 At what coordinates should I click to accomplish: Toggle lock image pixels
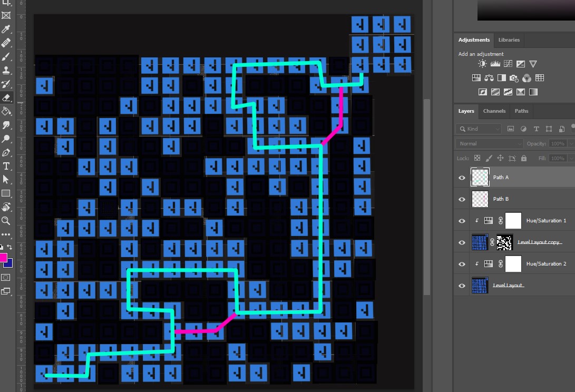click(x=489, y=158)
